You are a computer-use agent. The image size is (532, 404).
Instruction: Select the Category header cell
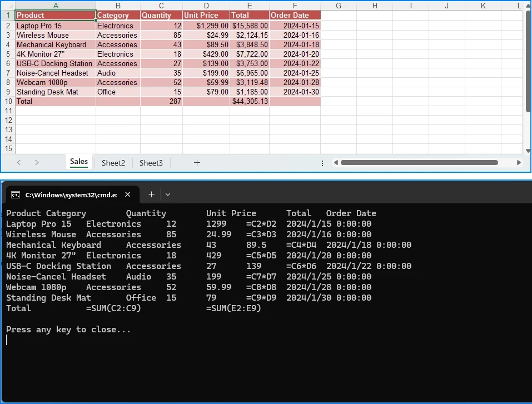[x=118, y=15]
